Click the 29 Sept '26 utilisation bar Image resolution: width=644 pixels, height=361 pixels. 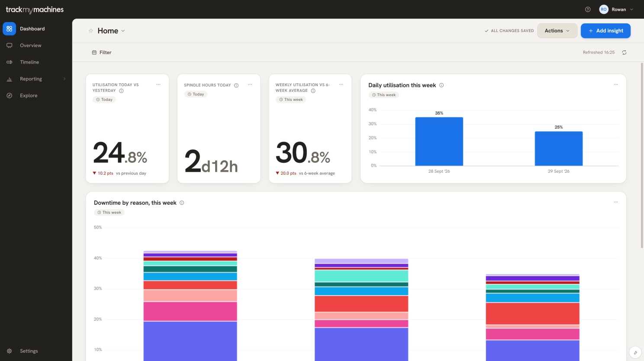(559, 148)
